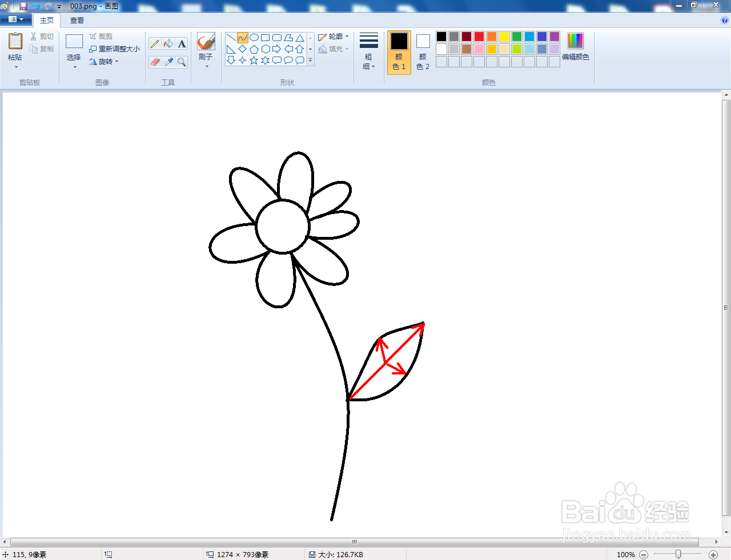731x560 pixels.
Task: Click the Paste (粘贴) clipboard icon
Action: 15,42
